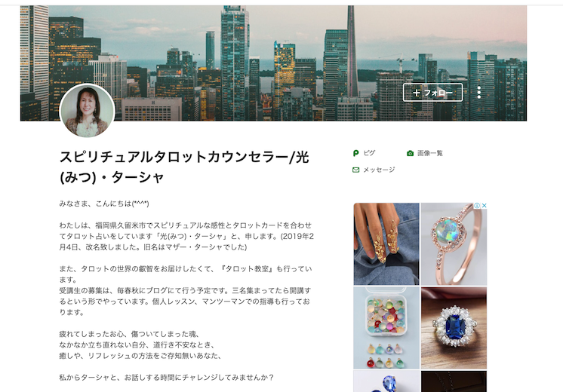The image size is (563, 392).
Task: Click the profile avatar photo
Action: (88, 111)
